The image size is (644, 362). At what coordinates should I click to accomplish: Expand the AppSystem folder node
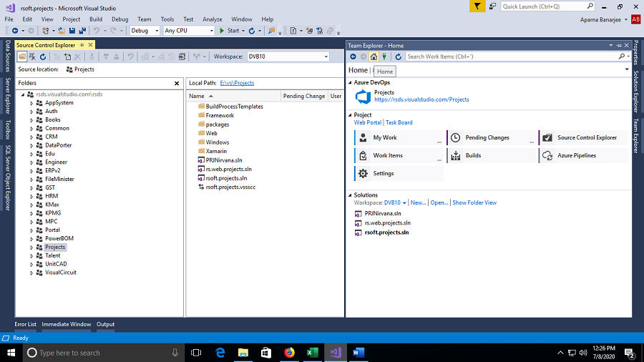(31, 103)
